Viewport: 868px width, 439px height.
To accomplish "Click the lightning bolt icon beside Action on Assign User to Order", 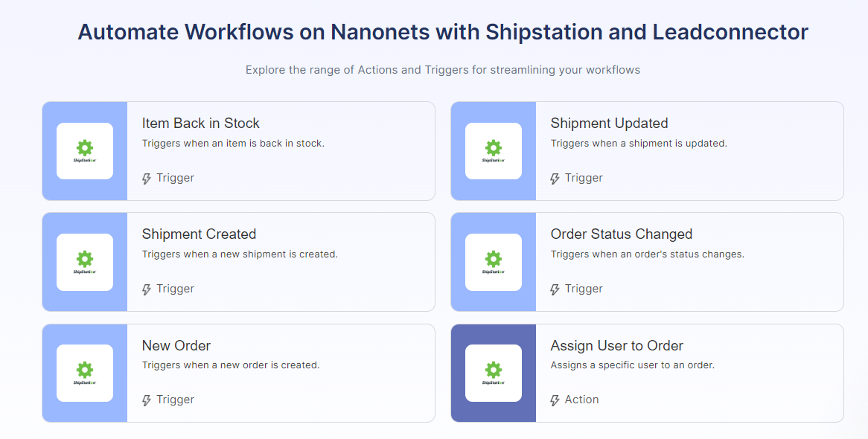I will click(555, 400).
